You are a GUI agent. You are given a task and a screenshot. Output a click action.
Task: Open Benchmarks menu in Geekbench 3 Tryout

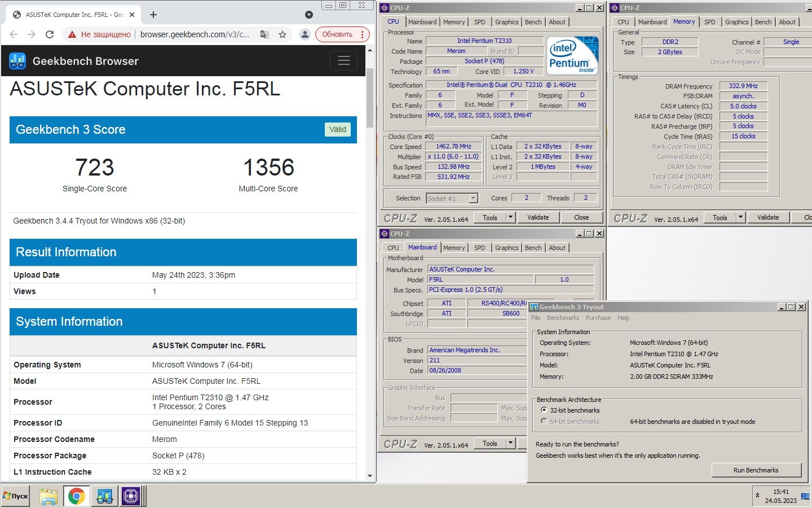[x=563, y=318]
